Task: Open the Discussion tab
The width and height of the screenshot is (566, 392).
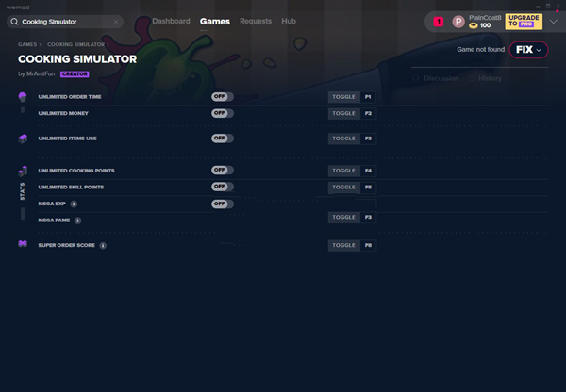Action: tap(441, 78)
